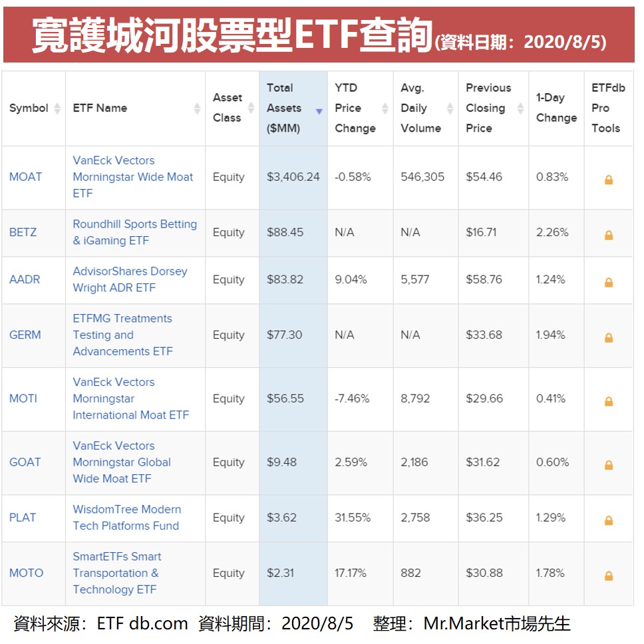Click the lock icon in the MOTO row

(x=608, y=576)
